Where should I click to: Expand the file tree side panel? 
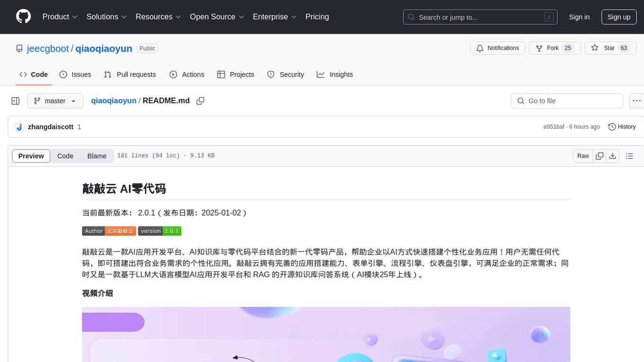[x=15, y=101]
